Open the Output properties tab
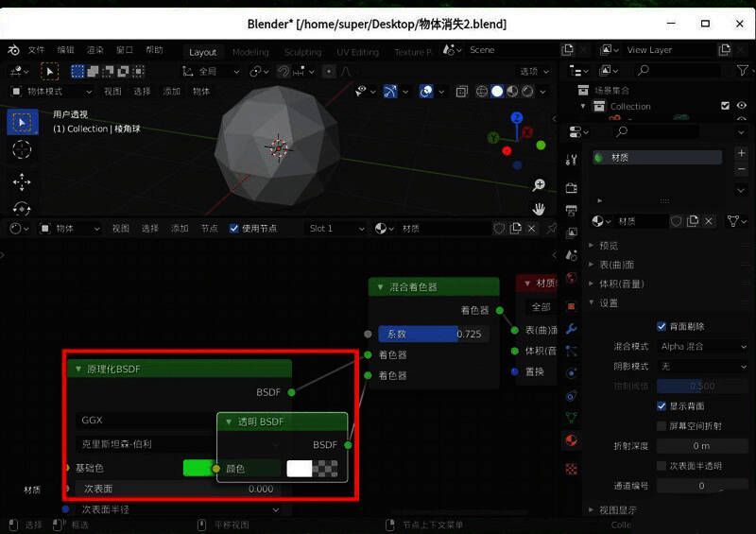Viewport: 756px width, 534px height. click(x=572, y=211)
